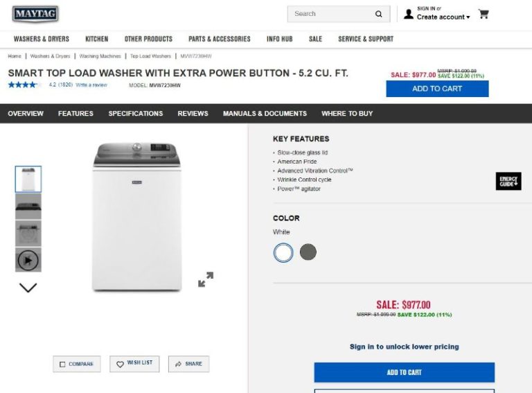This screenshot has width=532, height=393.
Task: Click the user account icon
Action: [409, 14]
